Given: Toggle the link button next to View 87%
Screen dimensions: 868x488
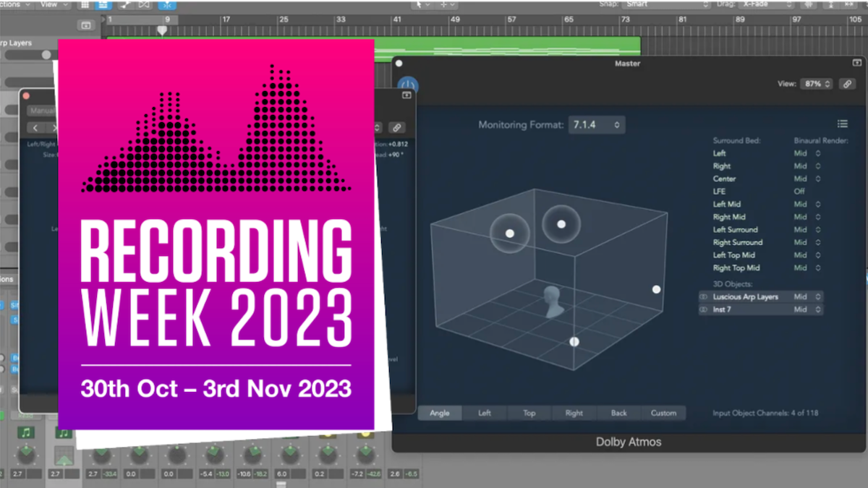Looking at the screenshot, I should [846, 84].
